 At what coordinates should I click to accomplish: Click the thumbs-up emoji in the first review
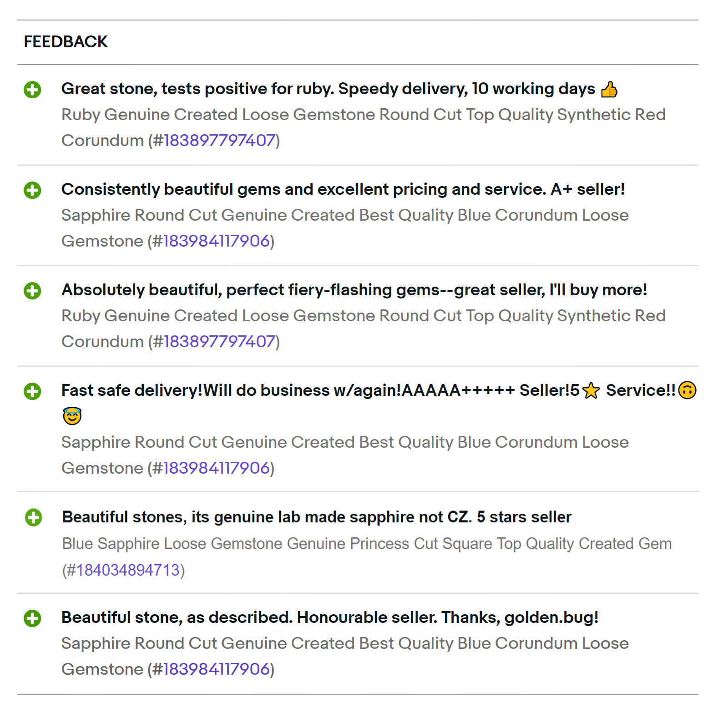point(609,89)
